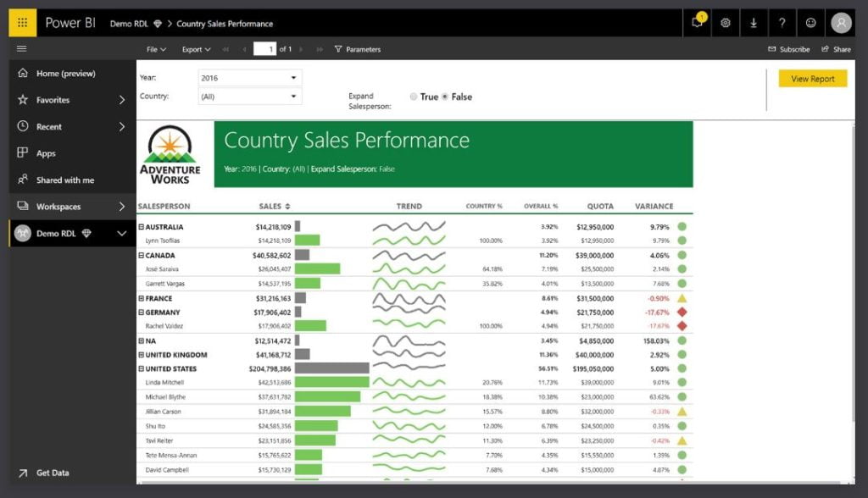Click the Demo RDL workspace avatar icon
The image size is (868, 498).
tap(23, 233)
